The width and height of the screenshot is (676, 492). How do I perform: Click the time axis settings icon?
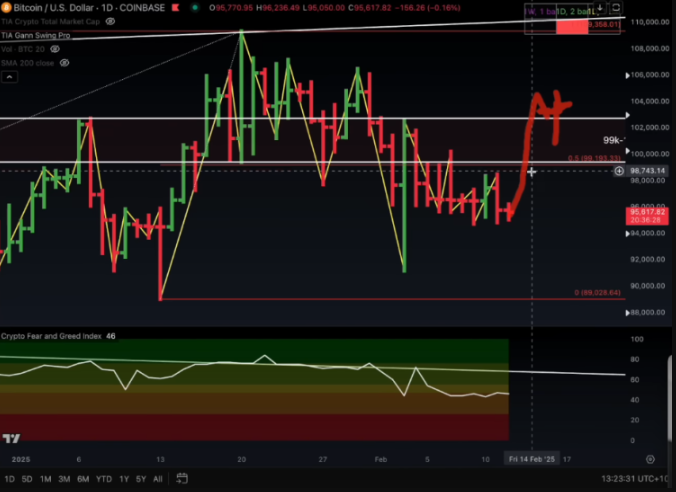click(x=650, y=459)
